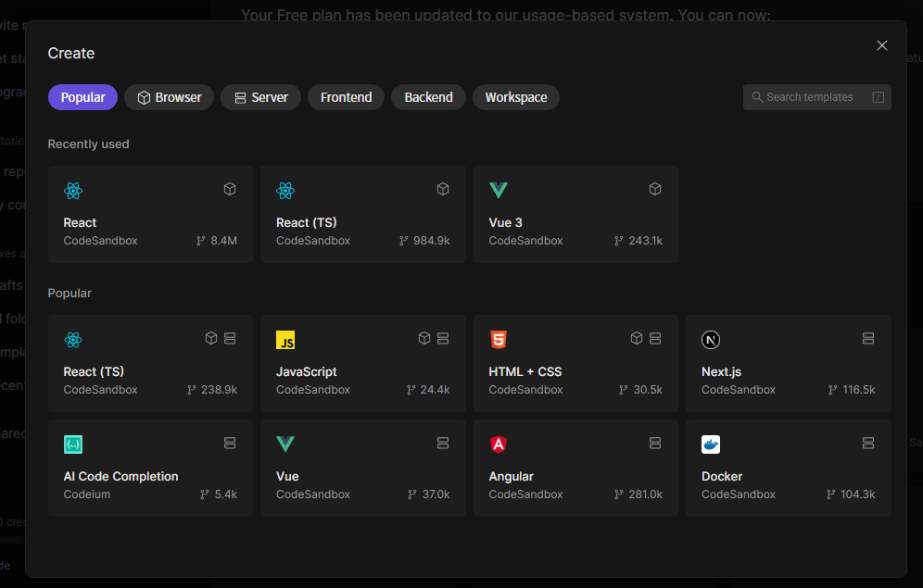Click the server icon on the Docker card

point(868,443)
